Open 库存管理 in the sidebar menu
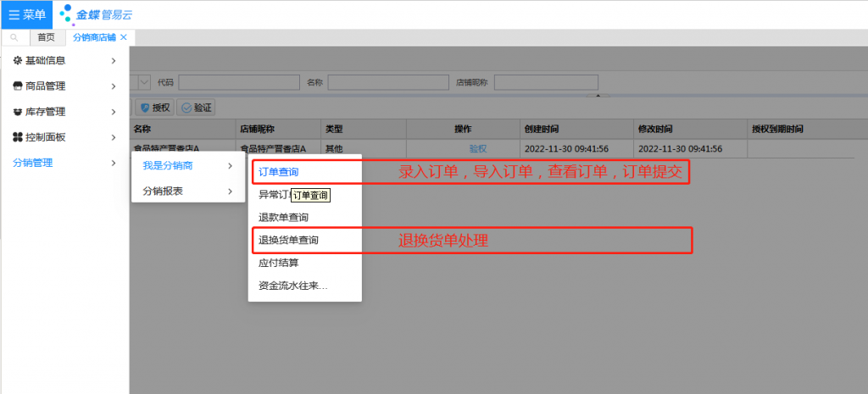The width and height of the screenshot is (868, 394). (x=46, y=111)
